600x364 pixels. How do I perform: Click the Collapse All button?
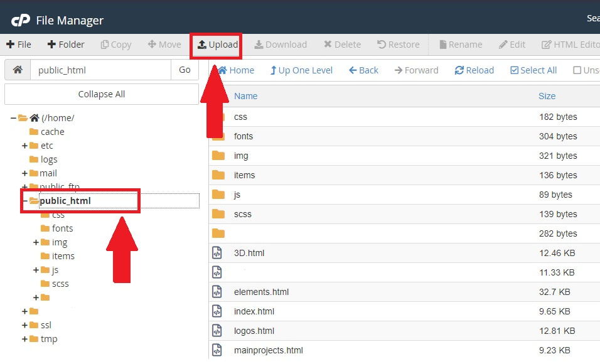(102, 94)
